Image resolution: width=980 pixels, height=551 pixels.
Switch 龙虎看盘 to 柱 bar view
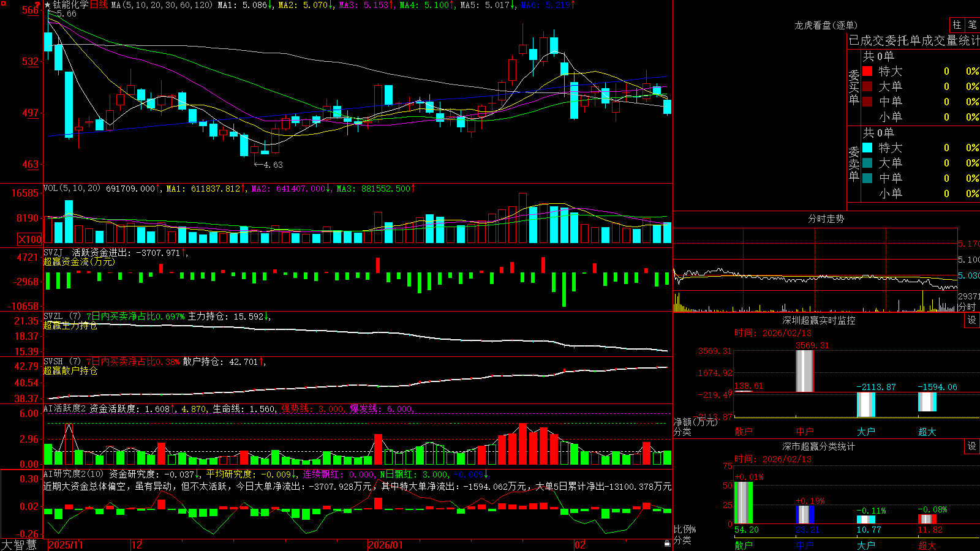coord(957,25)
